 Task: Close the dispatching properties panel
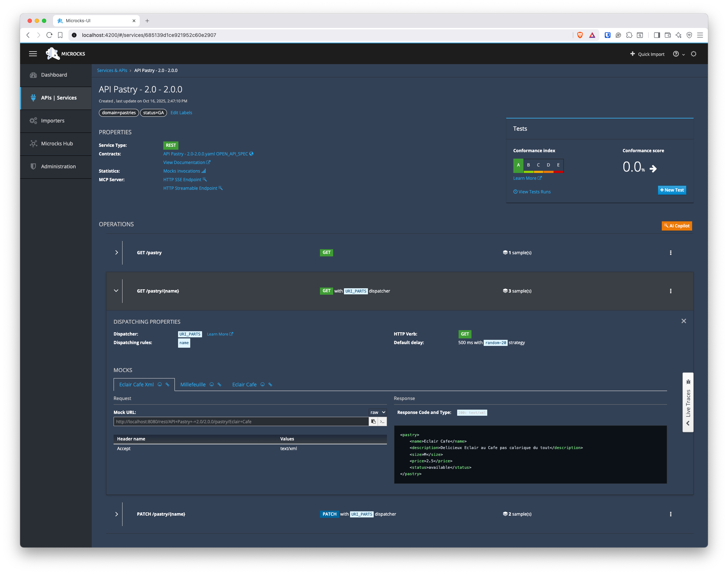(x=684, y=321)
